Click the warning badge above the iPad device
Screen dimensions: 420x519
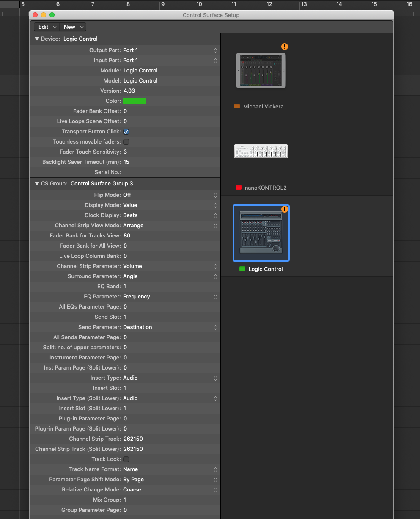(285, 47)
